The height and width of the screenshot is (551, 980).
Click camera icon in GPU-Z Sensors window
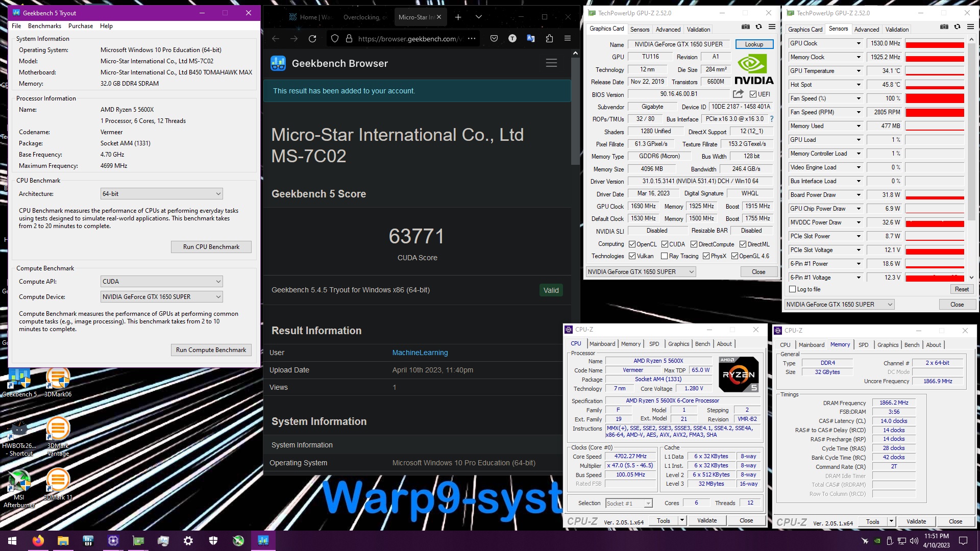(944, 27)
